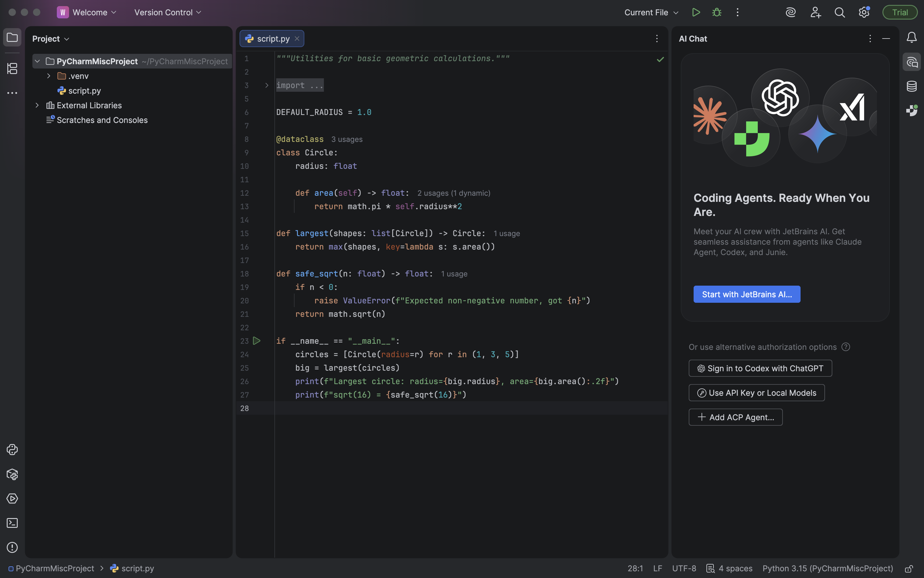Viewport: 924px width, 578px height.
Task: Click Add ACP Agent button
Action: 735,417
